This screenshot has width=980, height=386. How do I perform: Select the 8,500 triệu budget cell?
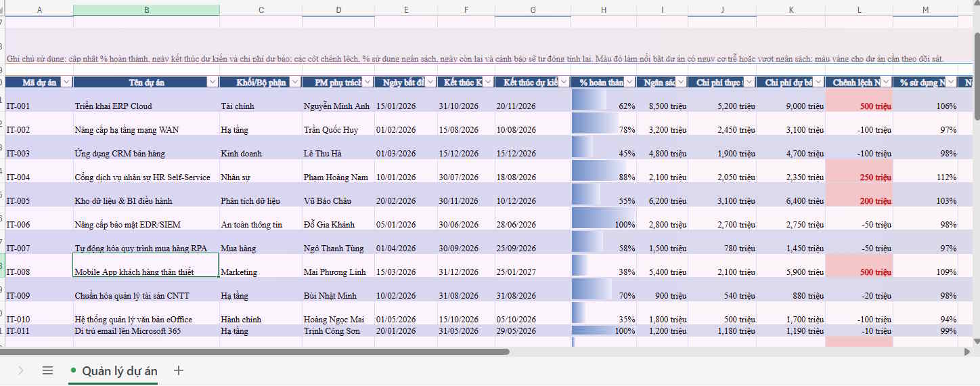click(x=663, y=100)
